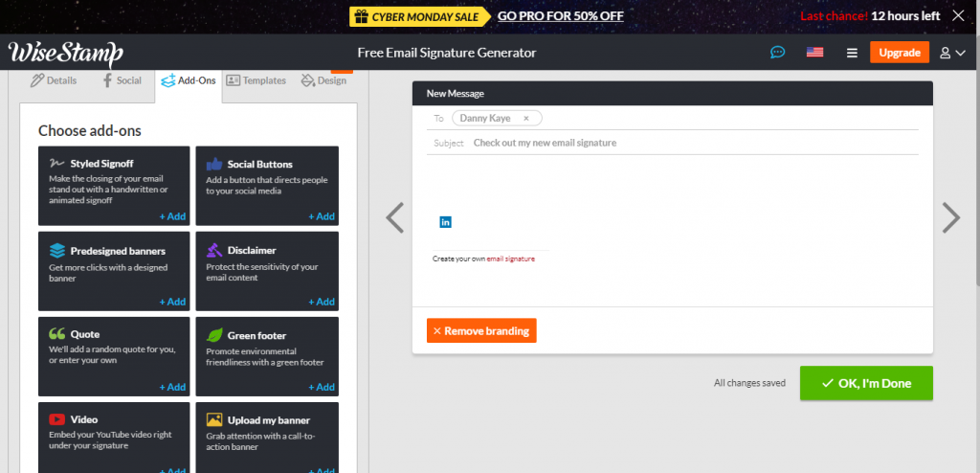Image resolution: width=980 pixels, height=473 pixels.
Task: Remove Danny Kaye recipient chip
Action: point(526,118)
